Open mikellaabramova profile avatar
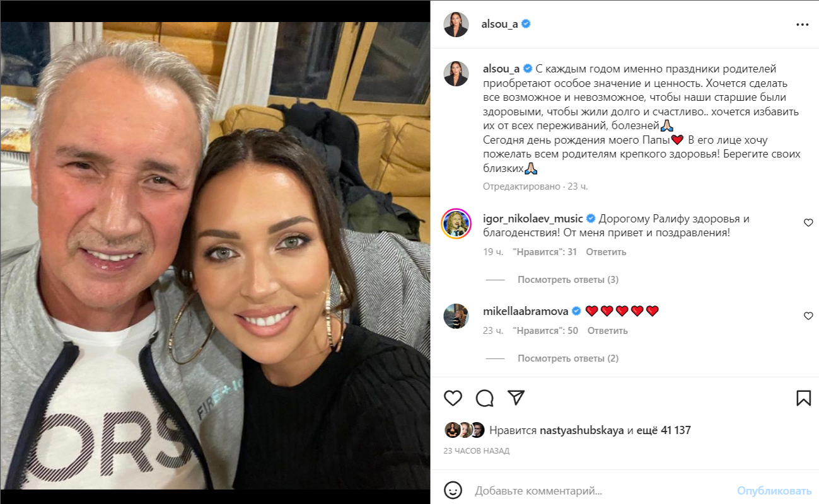This screenshot has height=504, width=819. click(x=456, y=316)
